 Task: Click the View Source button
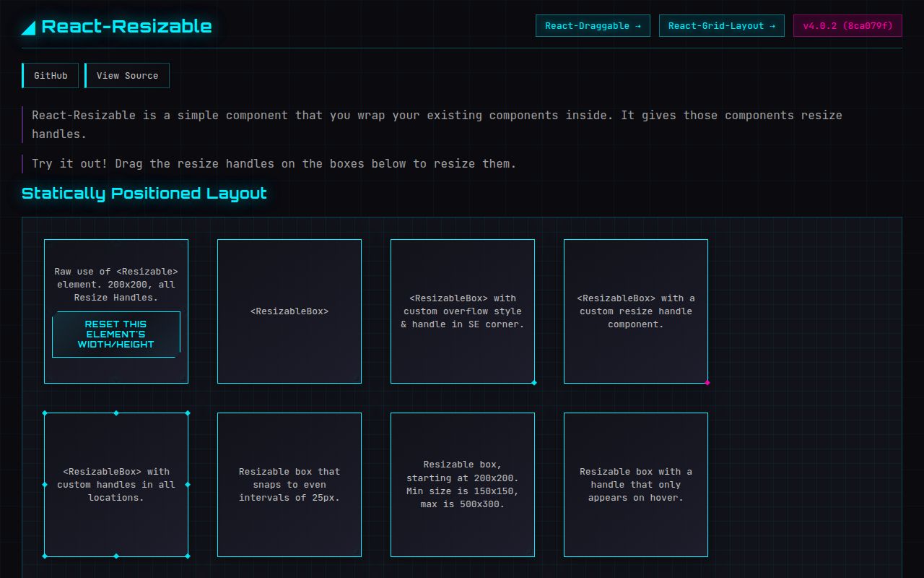point(127,76)
